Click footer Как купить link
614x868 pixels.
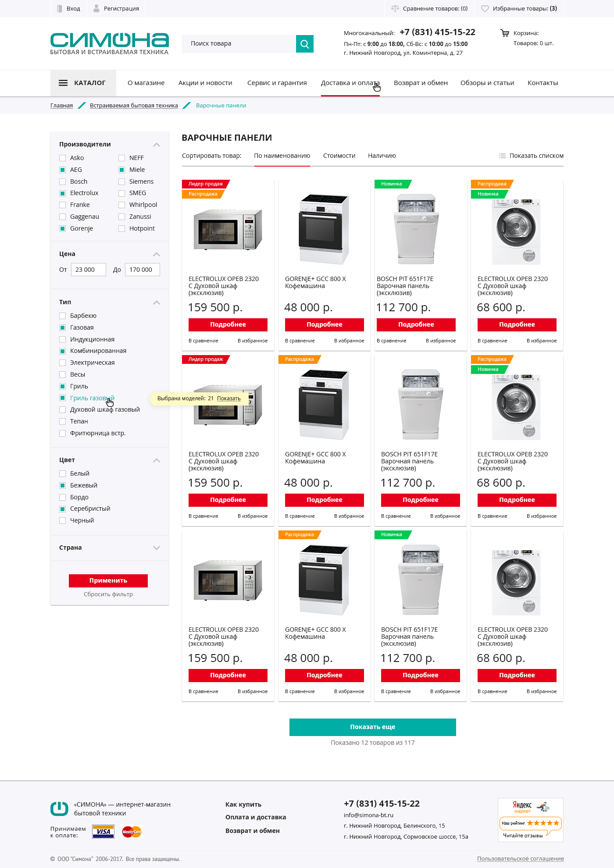[x=243, y=804]
